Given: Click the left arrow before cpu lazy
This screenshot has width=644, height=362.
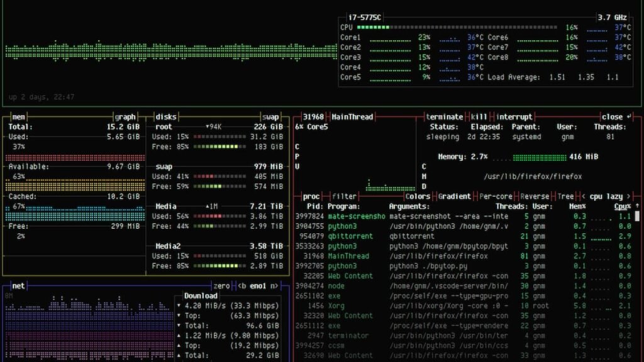Looking at the screenshot, I should 584,196.
